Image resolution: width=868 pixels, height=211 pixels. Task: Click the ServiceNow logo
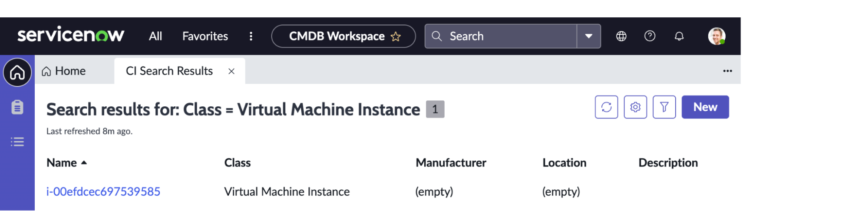(71, 35)
